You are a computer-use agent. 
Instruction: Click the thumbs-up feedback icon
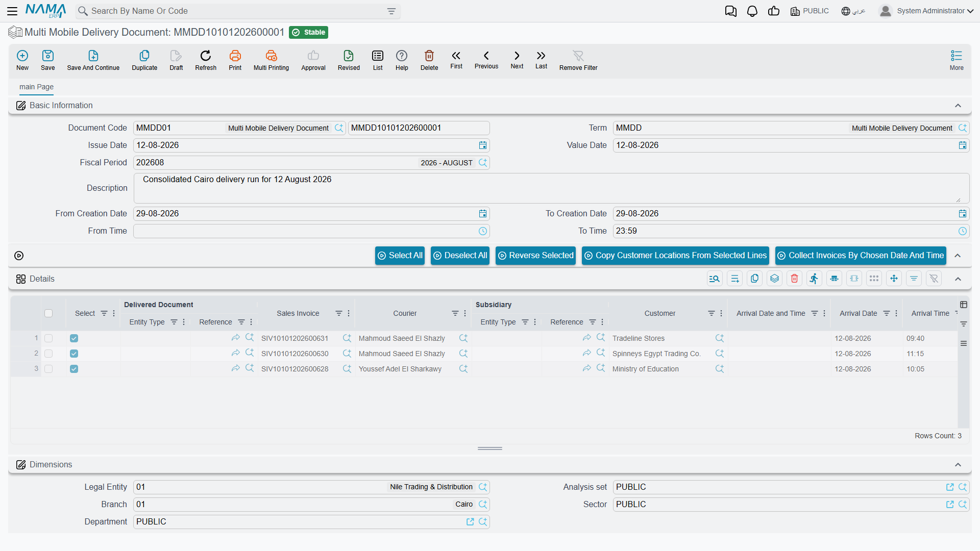(774, 11)
